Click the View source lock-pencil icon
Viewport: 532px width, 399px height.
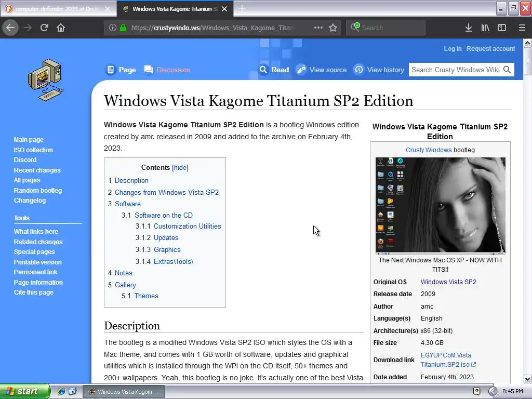pyautogui.click(x=301, y=70)
